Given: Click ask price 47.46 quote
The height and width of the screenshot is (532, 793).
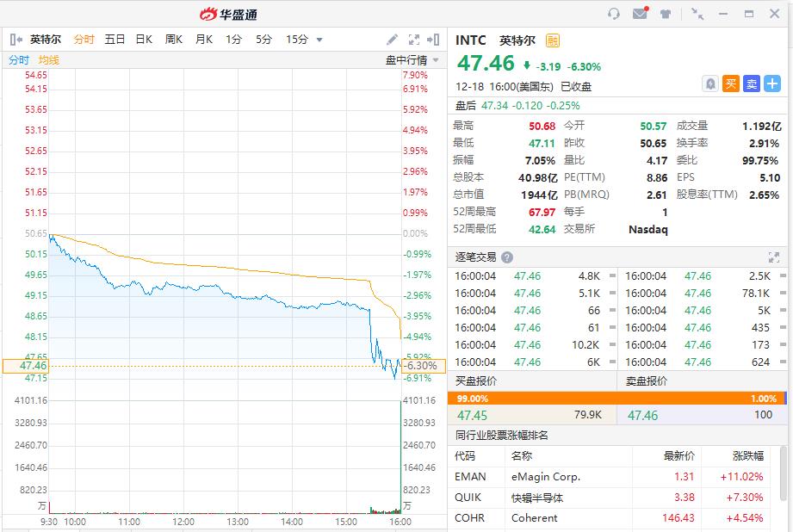Looking at the screenshot, I should [x=643, y=416].
